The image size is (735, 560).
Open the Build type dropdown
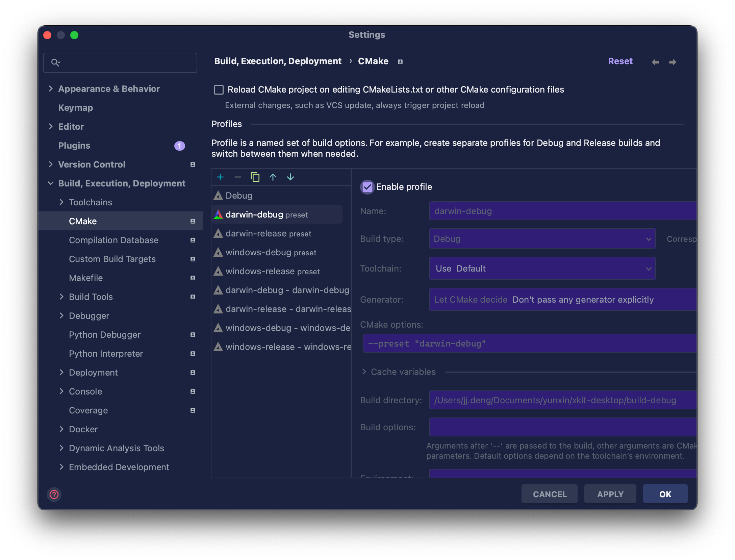coord(542,239)
